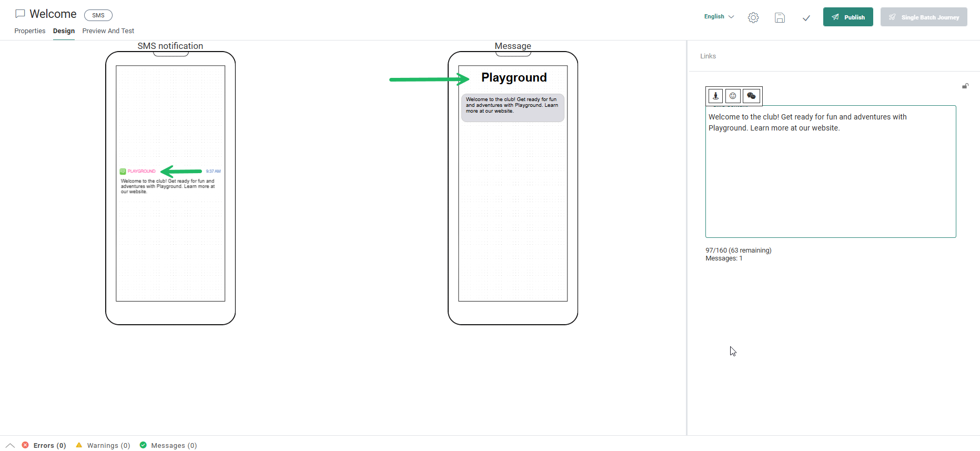Click the red error icon in status bar
This screenshot has height=451, width=980.
tap(25, 445)
